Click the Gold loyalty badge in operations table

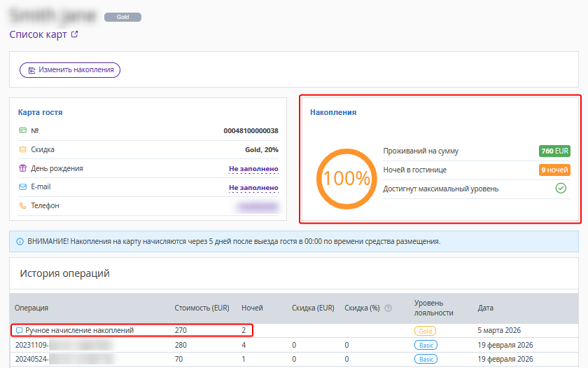425,330
